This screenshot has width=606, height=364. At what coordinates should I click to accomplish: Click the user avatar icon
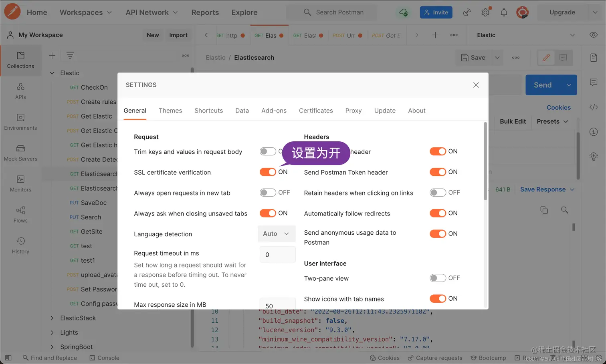(x=522, y=12)
